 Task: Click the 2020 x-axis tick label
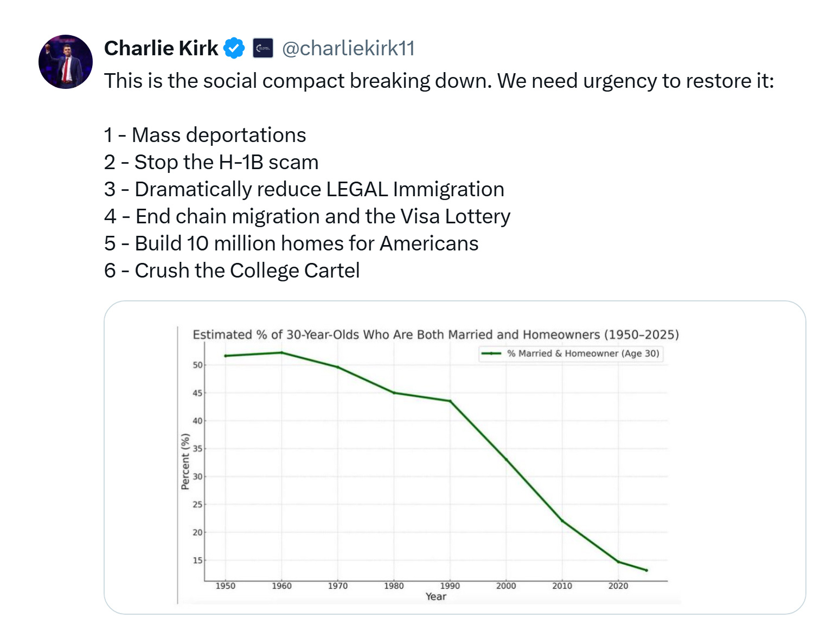tap(618, 586)
